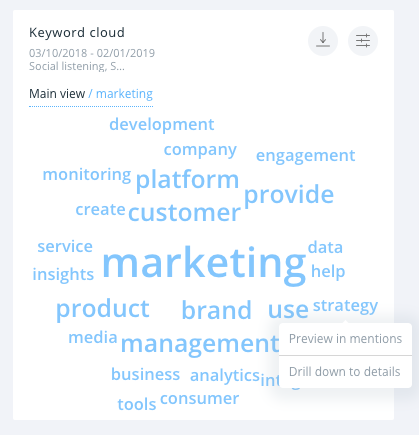Click the development keyword

pos(162,125)
